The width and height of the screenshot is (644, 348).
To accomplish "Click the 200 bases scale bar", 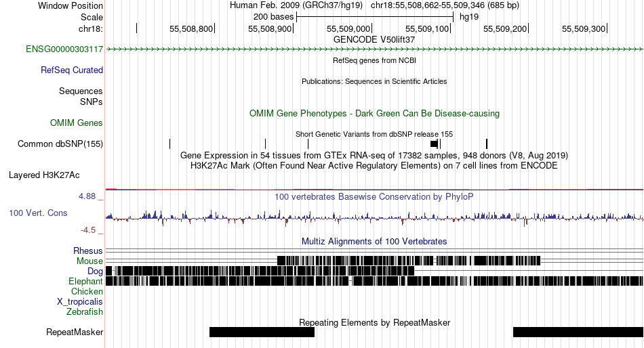I will 375,17.
